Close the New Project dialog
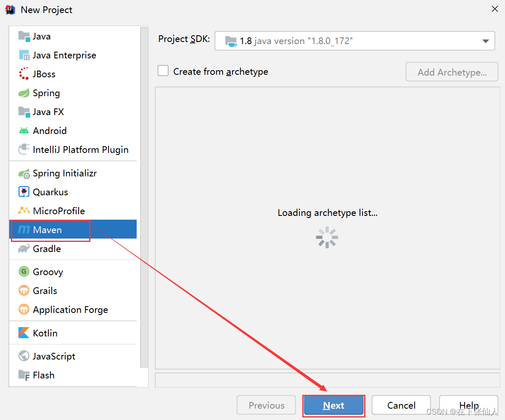The width and height of the screenshot is (505, 420). tap(495, 9)
